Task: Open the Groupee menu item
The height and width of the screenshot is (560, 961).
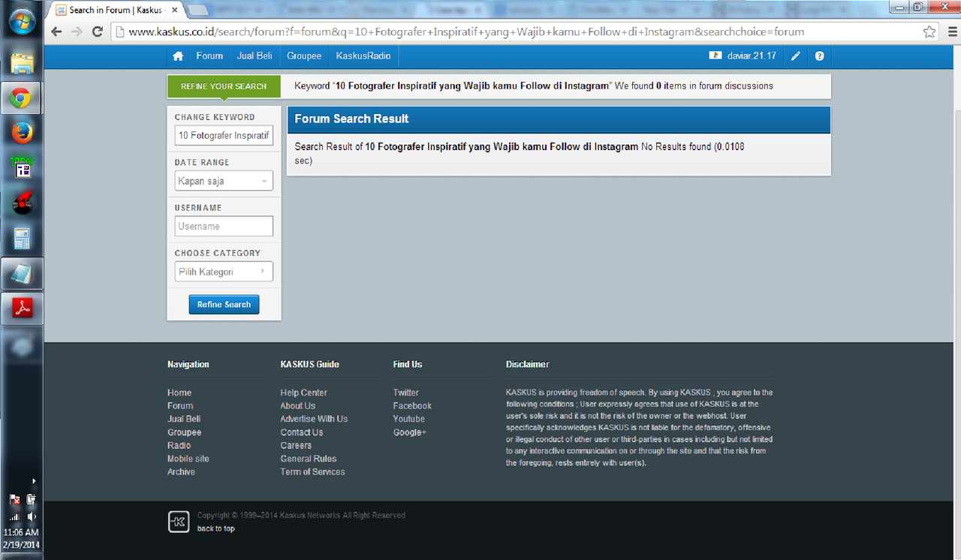Action: point(304,56)
